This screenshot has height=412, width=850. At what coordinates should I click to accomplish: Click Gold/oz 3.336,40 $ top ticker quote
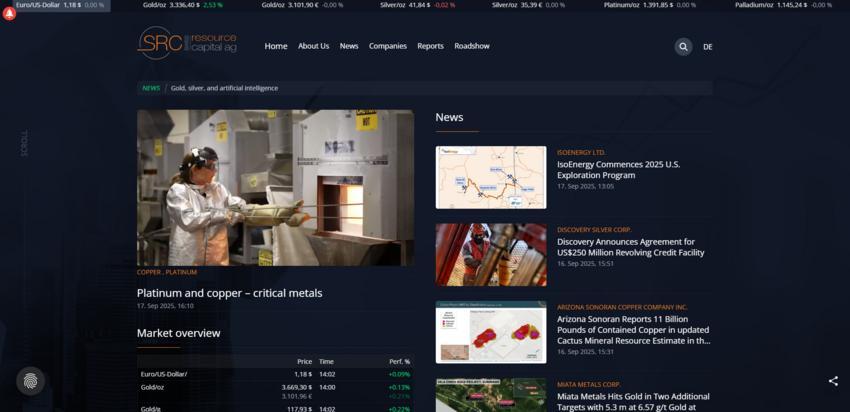(183, 5)
